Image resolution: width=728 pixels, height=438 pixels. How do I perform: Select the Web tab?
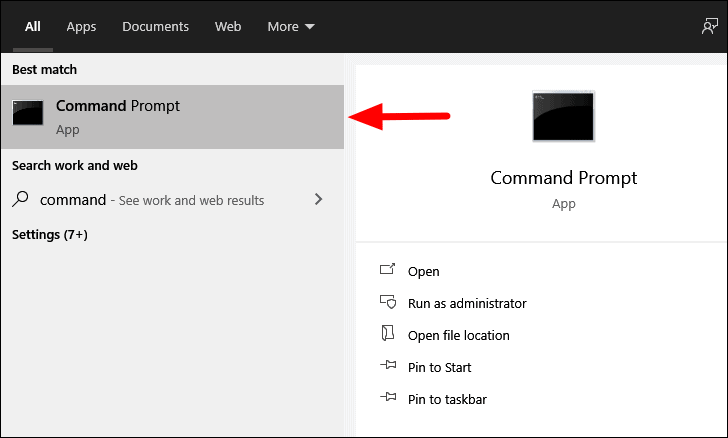click(228, 26)
